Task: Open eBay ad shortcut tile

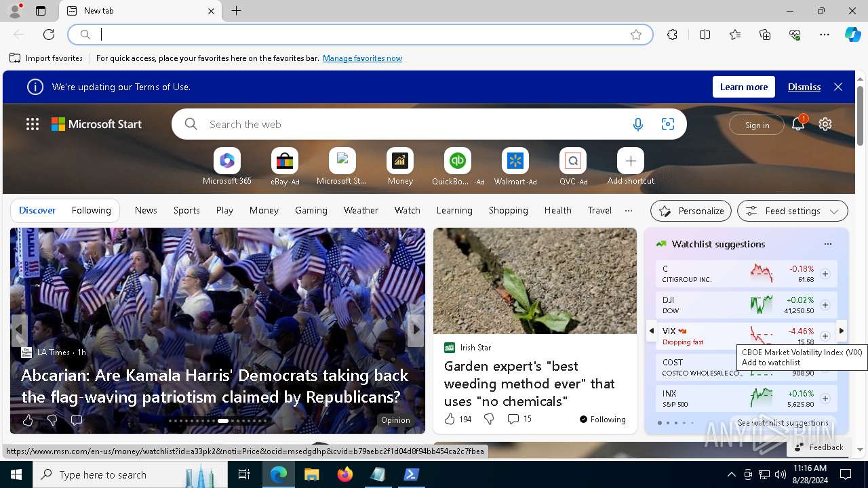Action: pos(285,167)
